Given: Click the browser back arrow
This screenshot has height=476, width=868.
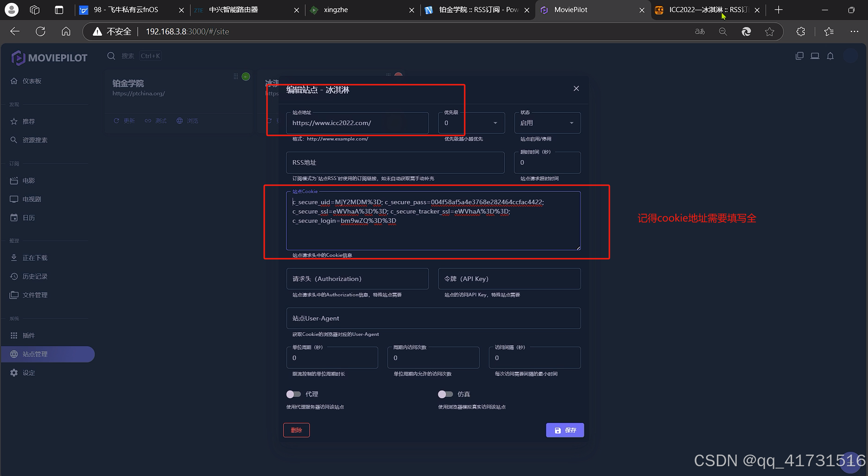Looking at the screenshot, I should pyautogui.click(x=15, y=31).
